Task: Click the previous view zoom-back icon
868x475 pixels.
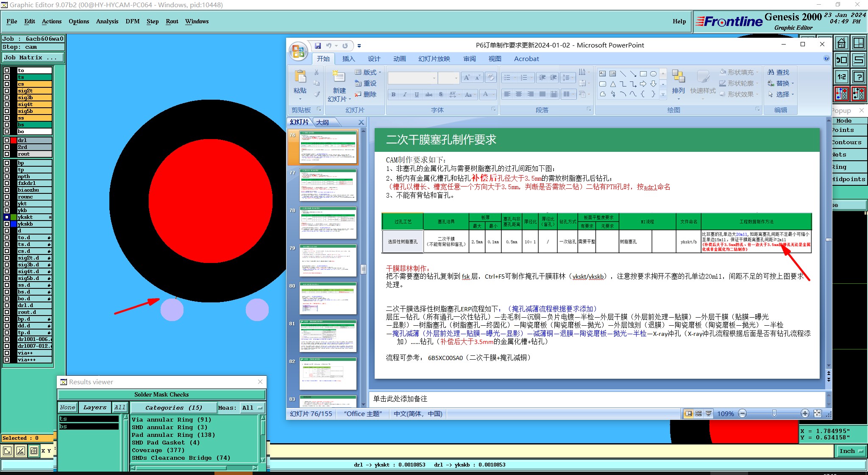Action: [841, 60]
